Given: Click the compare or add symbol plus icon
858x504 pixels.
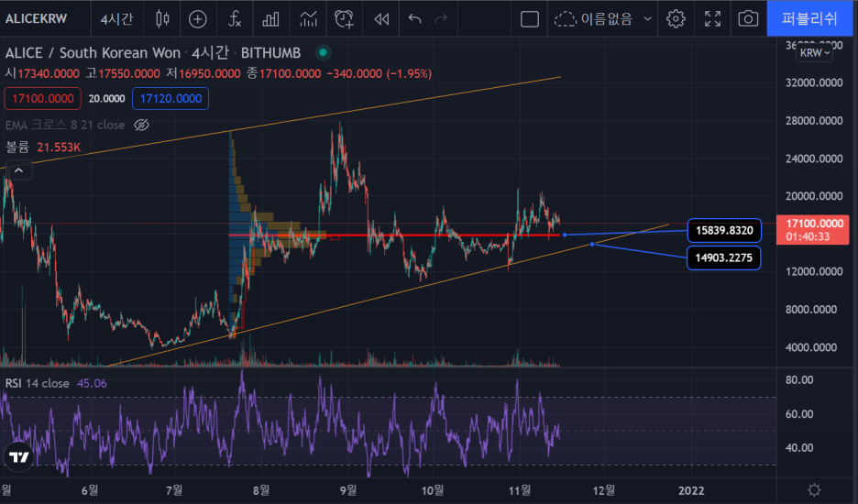Looking at the screenshot, I should (197, 18).
